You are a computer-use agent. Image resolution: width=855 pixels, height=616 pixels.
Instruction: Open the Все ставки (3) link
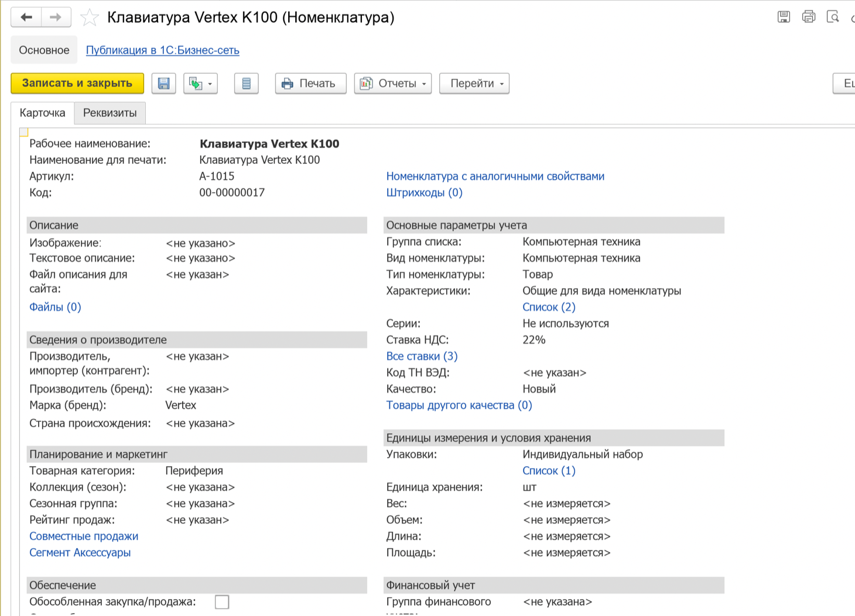click(422, 356)
